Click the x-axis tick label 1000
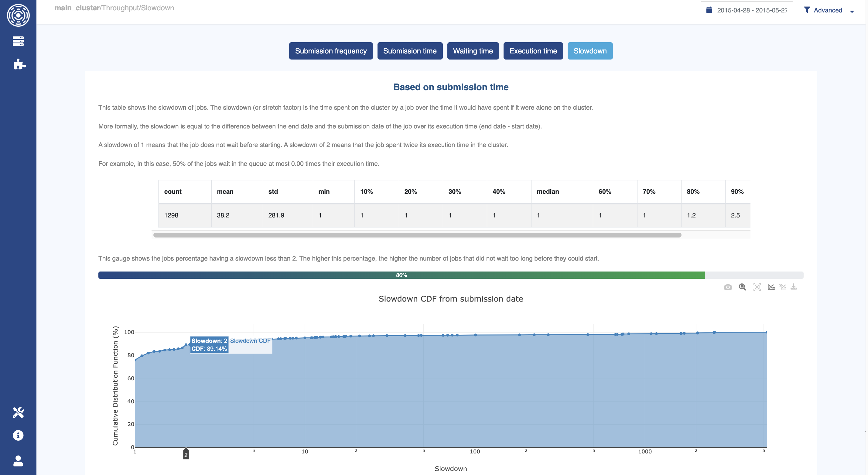This screenshot has height=475, width=868. (644, 451)
